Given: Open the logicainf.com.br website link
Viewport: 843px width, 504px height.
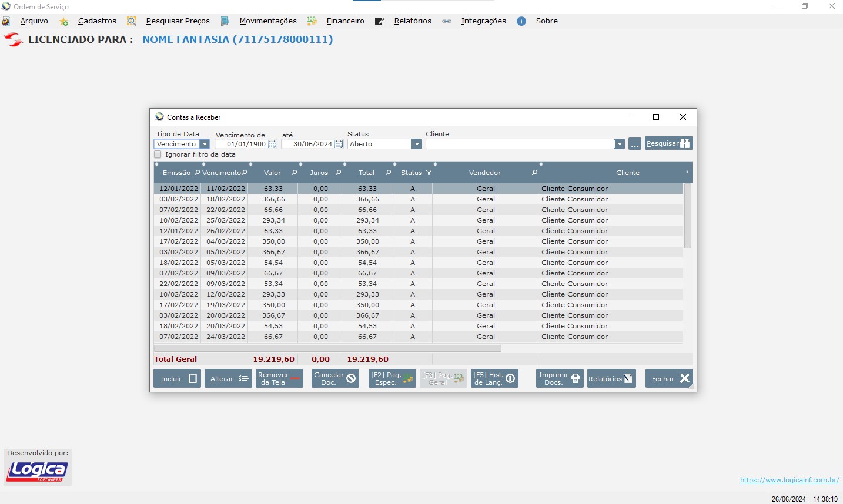Looking at the screenshot, I should click(789, 480).
